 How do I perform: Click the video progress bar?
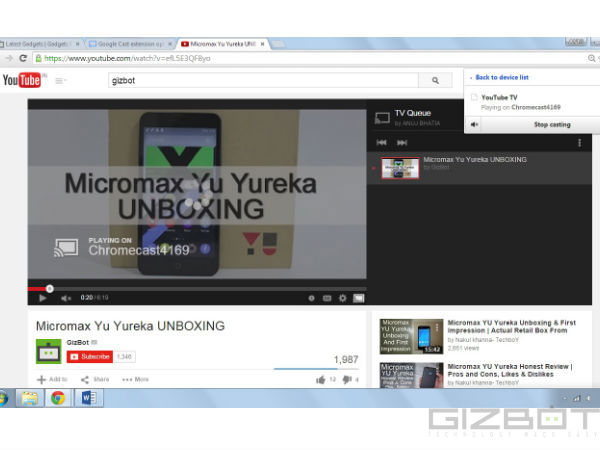(200, 289)
